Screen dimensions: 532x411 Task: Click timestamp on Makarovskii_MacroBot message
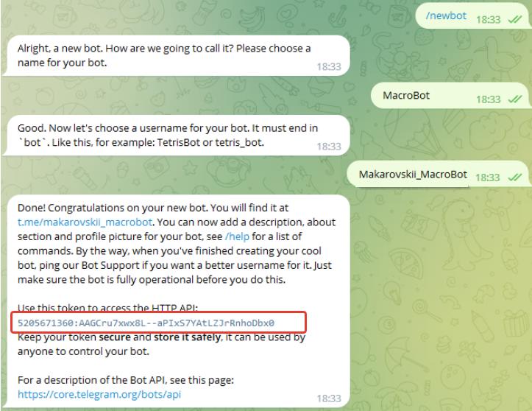click(488, 178)
